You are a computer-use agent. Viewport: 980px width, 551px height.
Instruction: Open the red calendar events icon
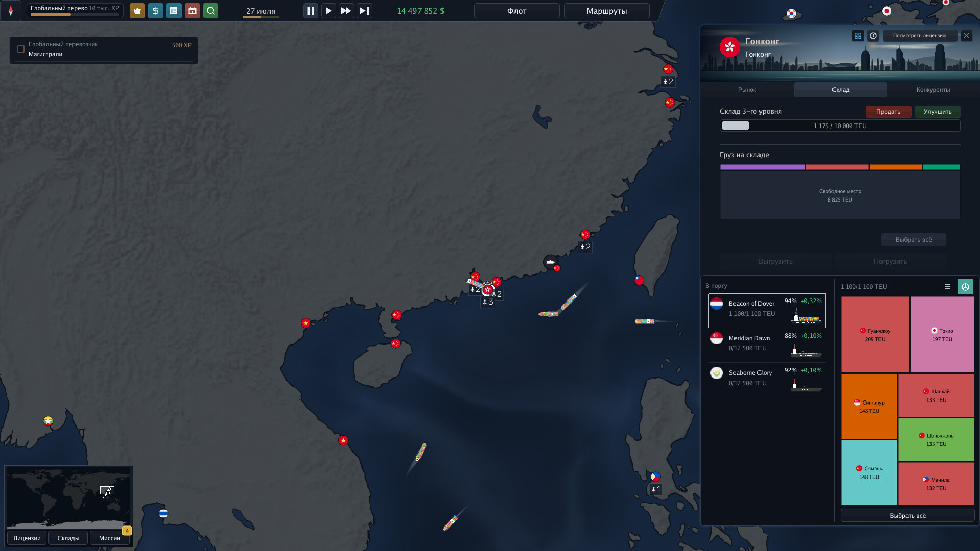pos(192,11)
